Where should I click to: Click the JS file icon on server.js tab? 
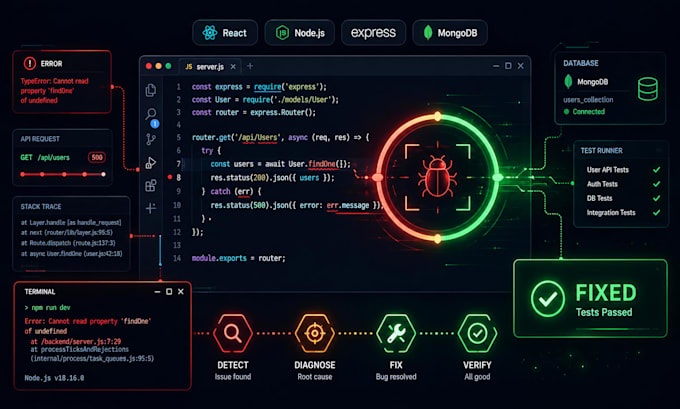coord(189,67)
